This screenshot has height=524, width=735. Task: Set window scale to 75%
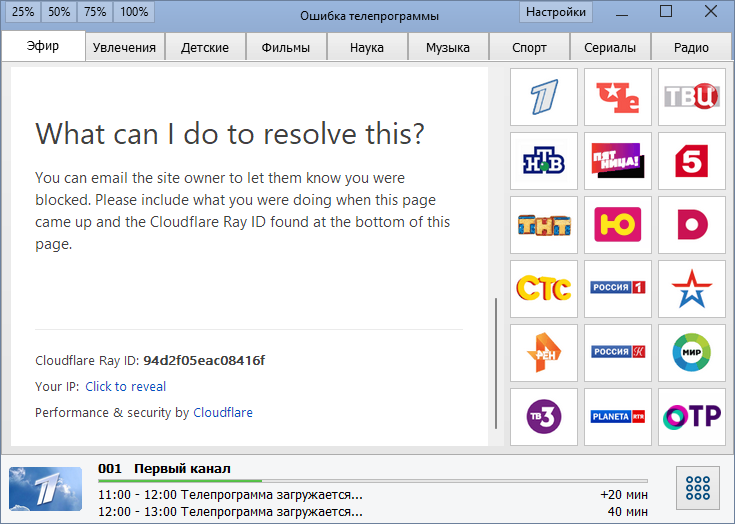coord(95,12)
